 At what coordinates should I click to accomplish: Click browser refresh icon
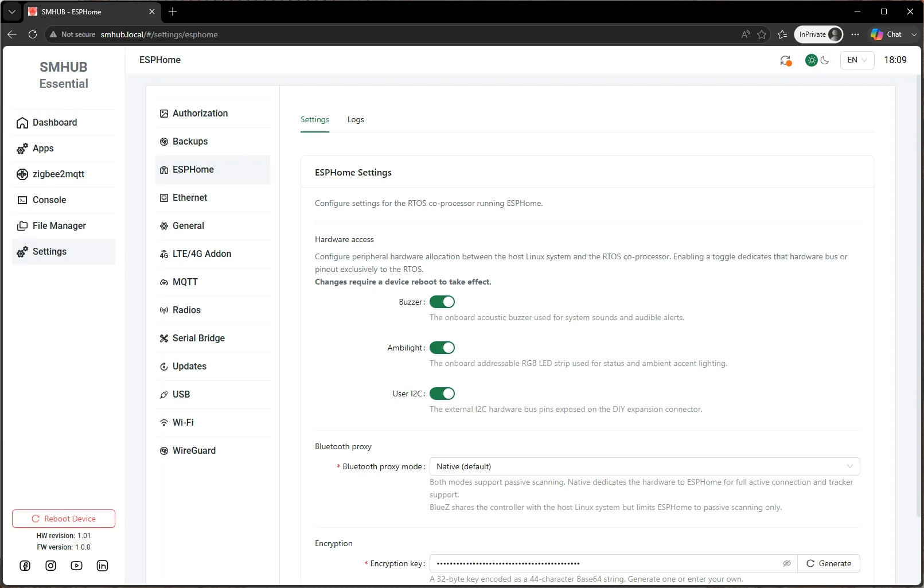point(33,34)
